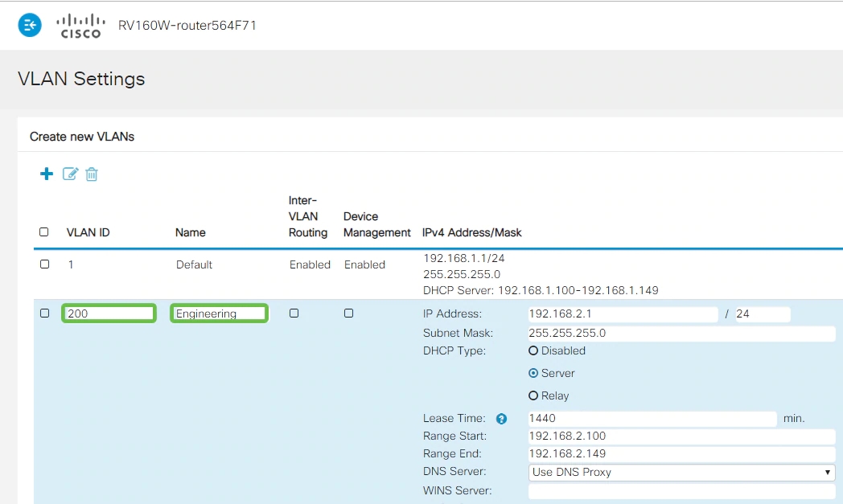Select the VLAN 200 row checkbox

(44, 313)
